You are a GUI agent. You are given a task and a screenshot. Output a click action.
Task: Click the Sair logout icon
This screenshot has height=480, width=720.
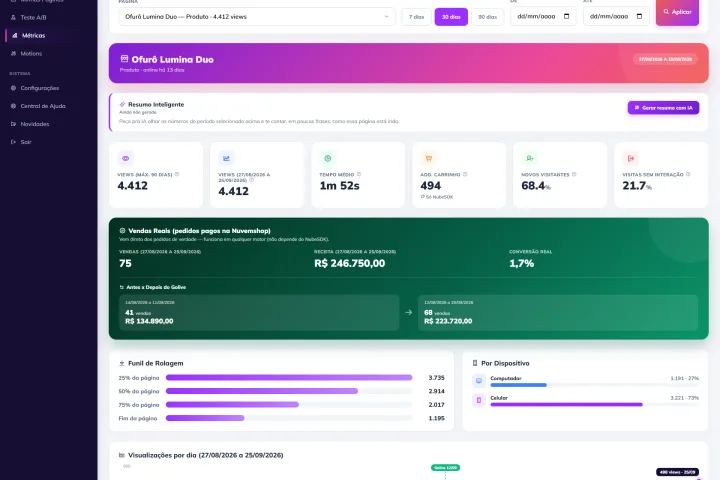pos(13,142)
